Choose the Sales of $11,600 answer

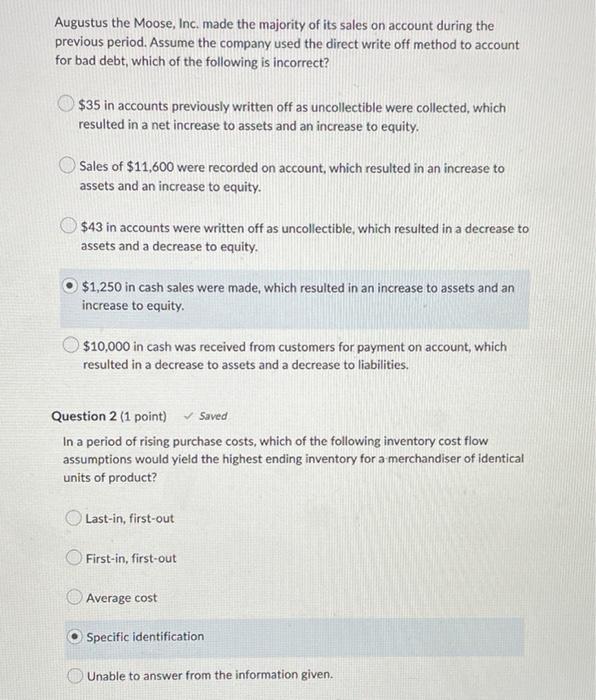[x=67, y=165]
